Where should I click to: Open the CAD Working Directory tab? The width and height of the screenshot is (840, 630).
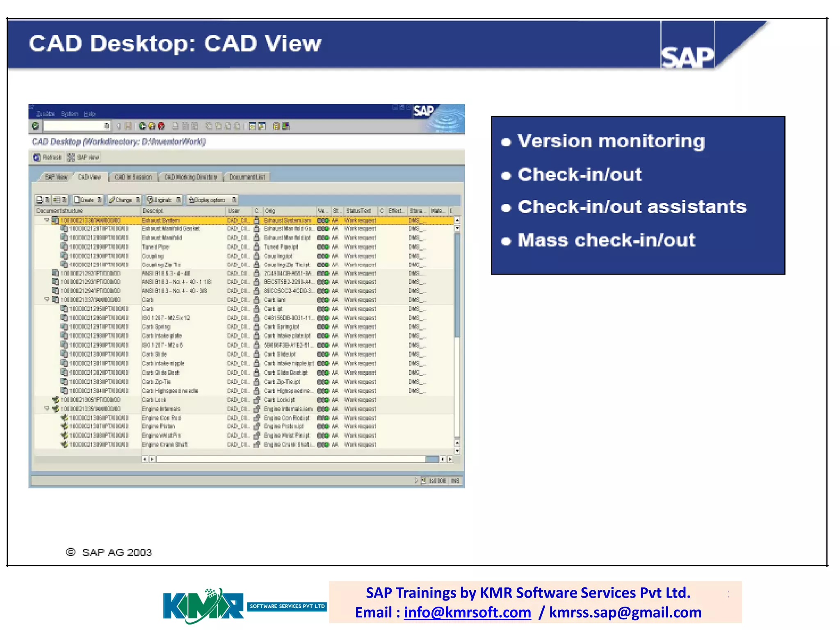point(191,177)
